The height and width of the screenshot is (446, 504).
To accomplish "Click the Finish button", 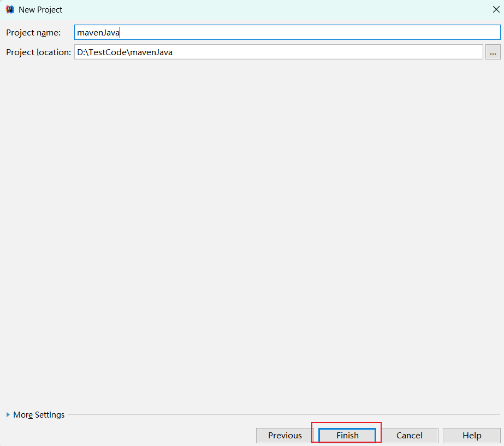I will (x=347, y=436).
